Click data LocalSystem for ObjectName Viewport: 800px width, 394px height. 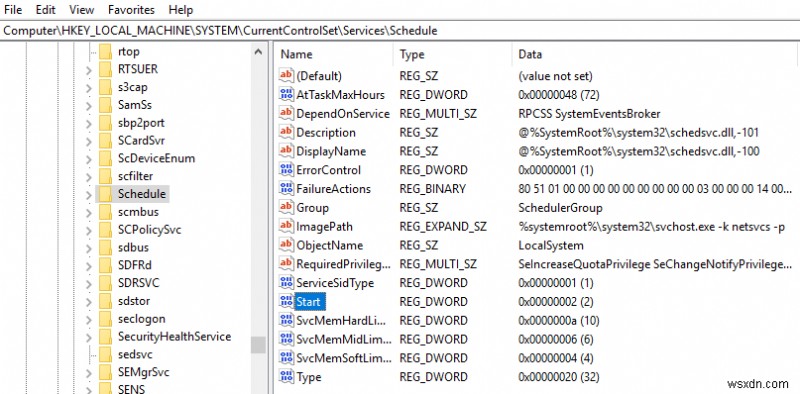click(x=551, y=245)
